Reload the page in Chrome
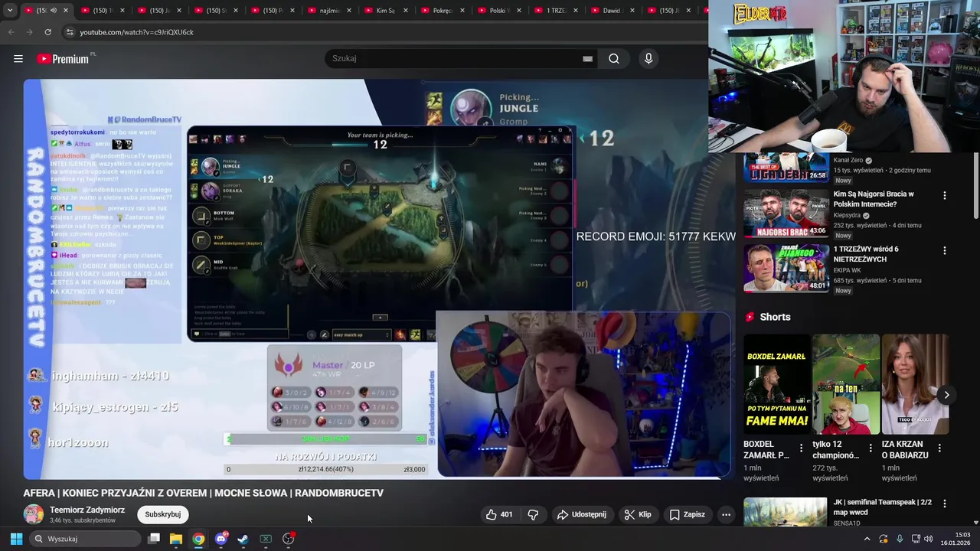 (47, 32)
